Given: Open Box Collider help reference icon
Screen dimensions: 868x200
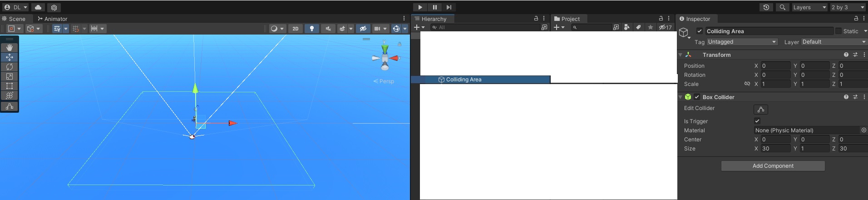Looking at the screenshot, I should [x=846, y=97].
